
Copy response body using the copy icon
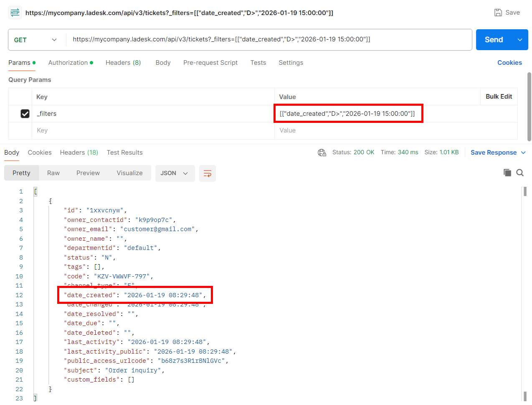507,173
